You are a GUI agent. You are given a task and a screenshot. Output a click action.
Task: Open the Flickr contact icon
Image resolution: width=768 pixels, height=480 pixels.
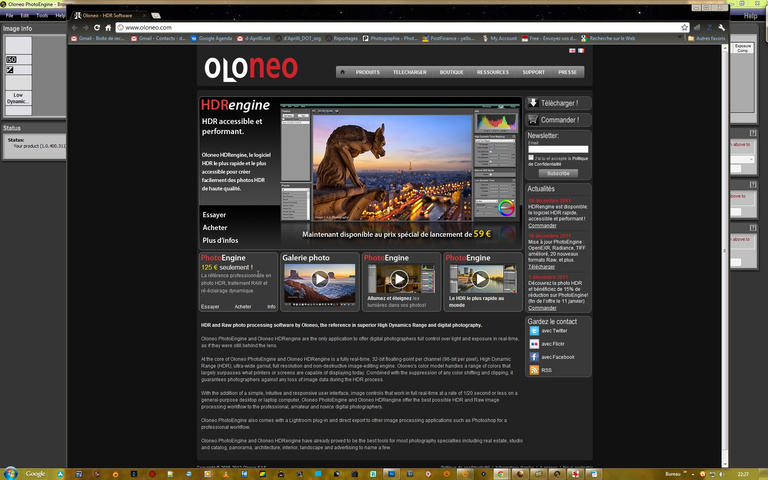(534, 344)
